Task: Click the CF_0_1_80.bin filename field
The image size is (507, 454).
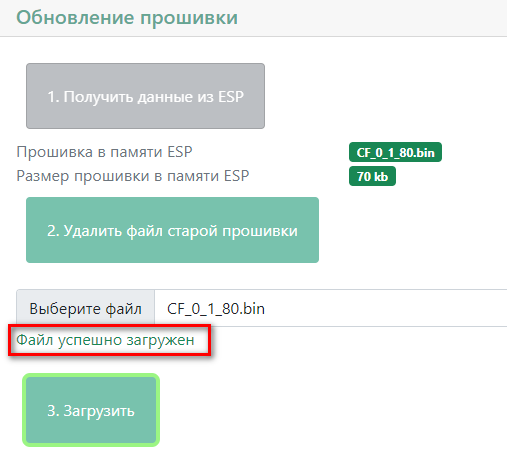Action: tap(331, 308)
